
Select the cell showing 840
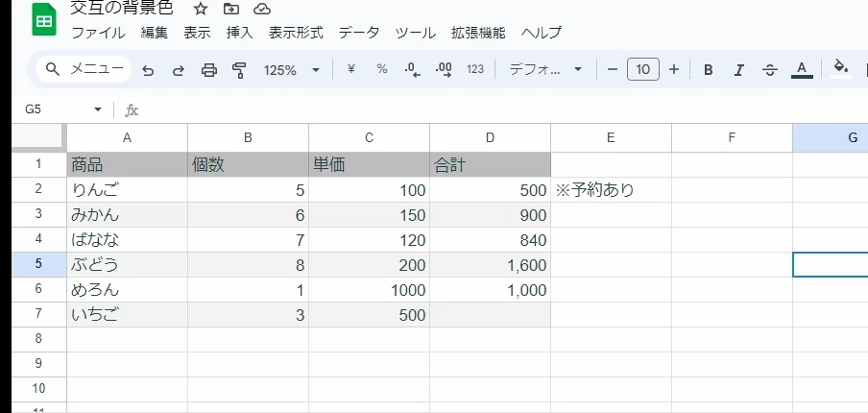click(490, 240)
